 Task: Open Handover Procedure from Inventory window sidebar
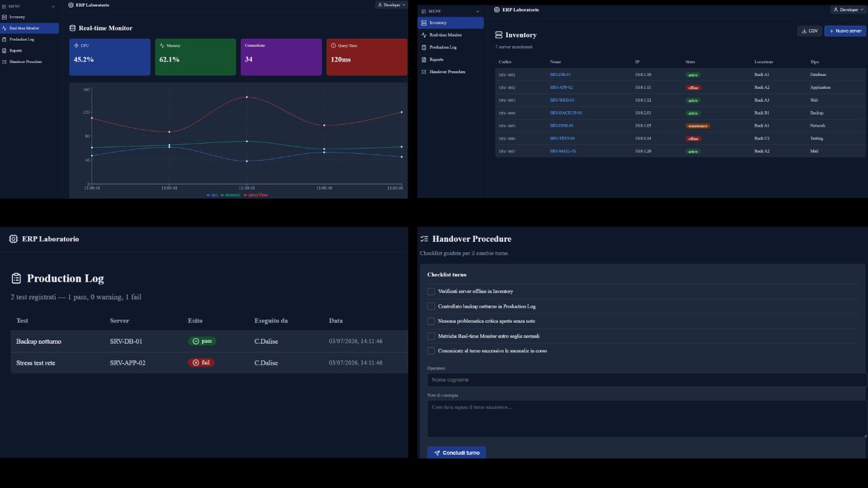pyautogui.click(x=451, y=71)
